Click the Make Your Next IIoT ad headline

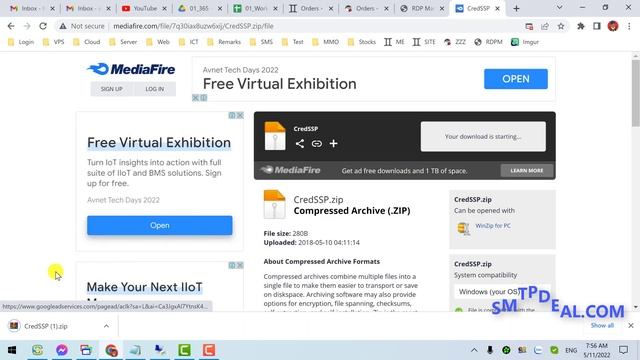click(x=144, y=287)
